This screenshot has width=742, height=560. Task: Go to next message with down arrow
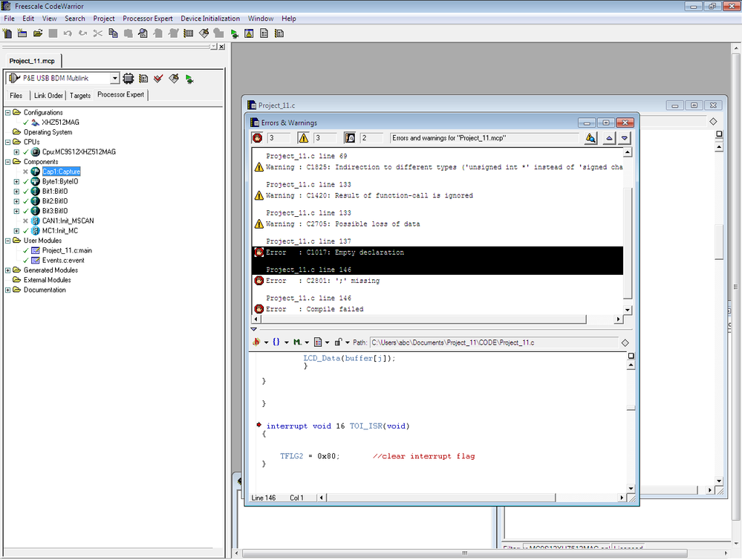pyautogui.click(x=625, y=137)
